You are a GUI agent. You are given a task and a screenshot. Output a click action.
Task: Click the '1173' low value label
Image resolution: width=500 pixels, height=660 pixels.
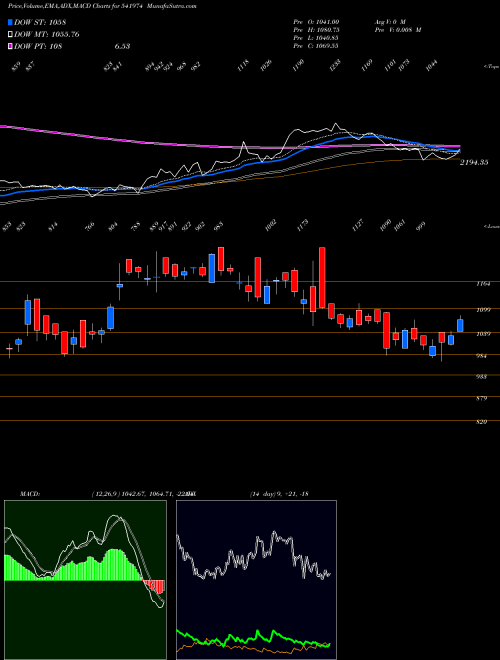point(303,224)
